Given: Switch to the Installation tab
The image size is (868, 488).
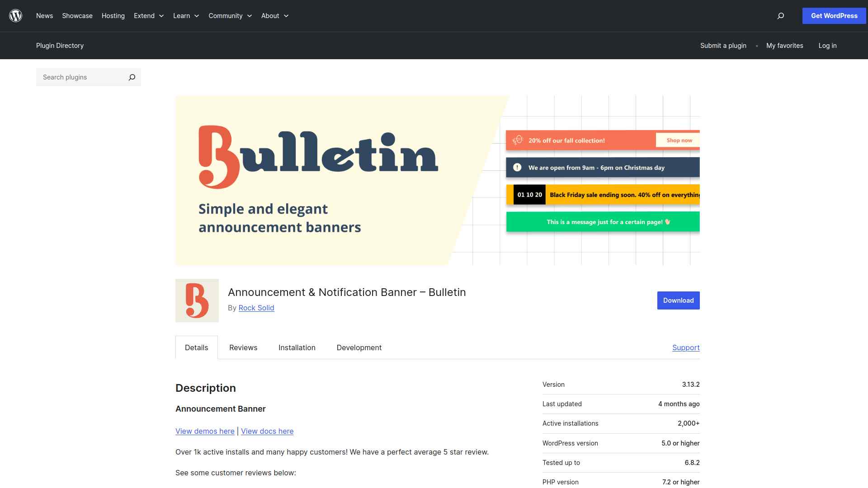Looking at the screenshot, I should click(x=297, y=347).
